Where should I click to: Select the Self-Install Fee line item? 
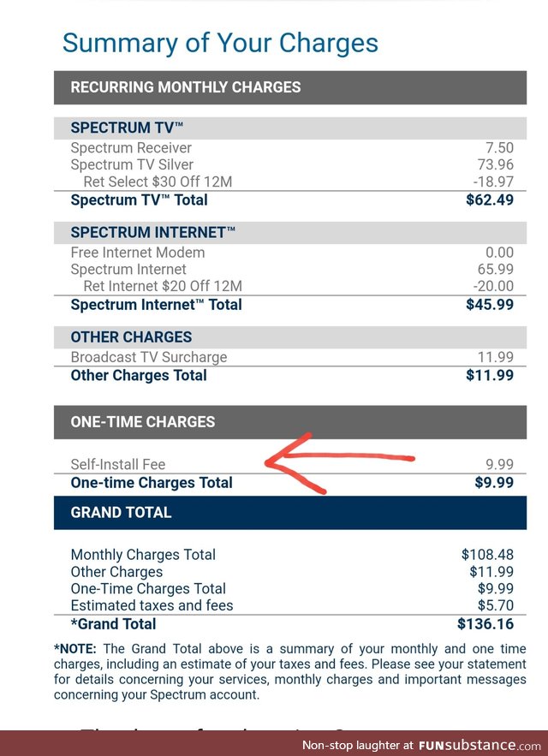290,464
